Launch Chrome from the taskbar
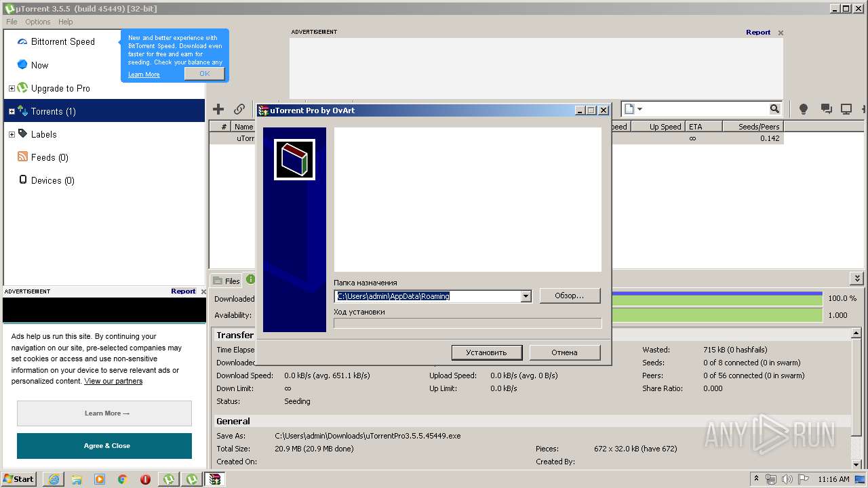The image size is (868, 488). [123, 479]
